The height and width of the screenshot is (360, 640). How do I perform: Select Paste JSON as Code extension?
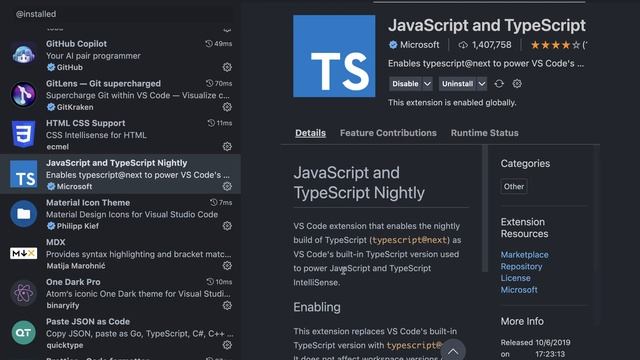120,333
